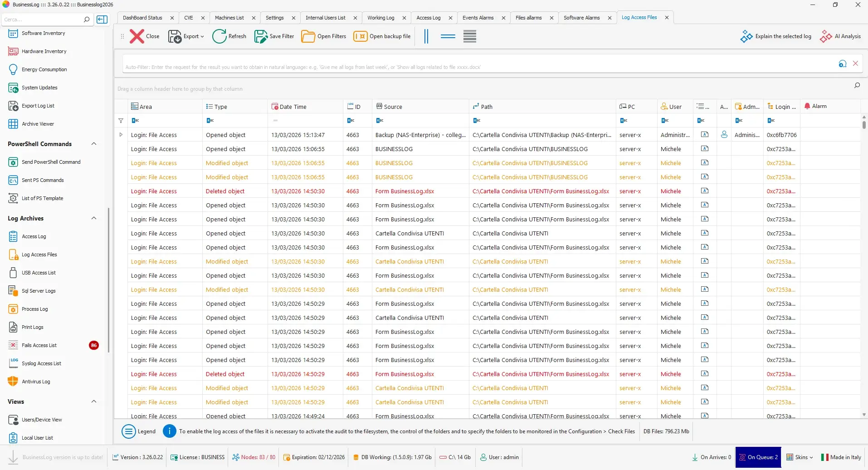Click the Save Filter icon
Viewport: 868px width, 470px height.
(x=261, y=36)
